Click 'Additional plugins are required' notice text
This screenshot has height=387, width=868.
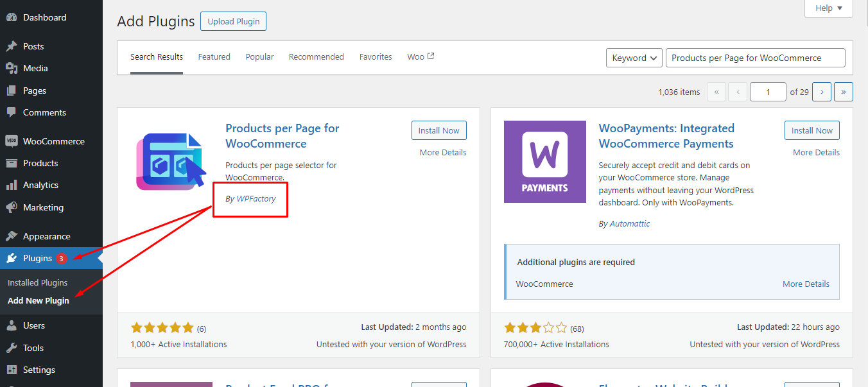[x=576, y=262]
